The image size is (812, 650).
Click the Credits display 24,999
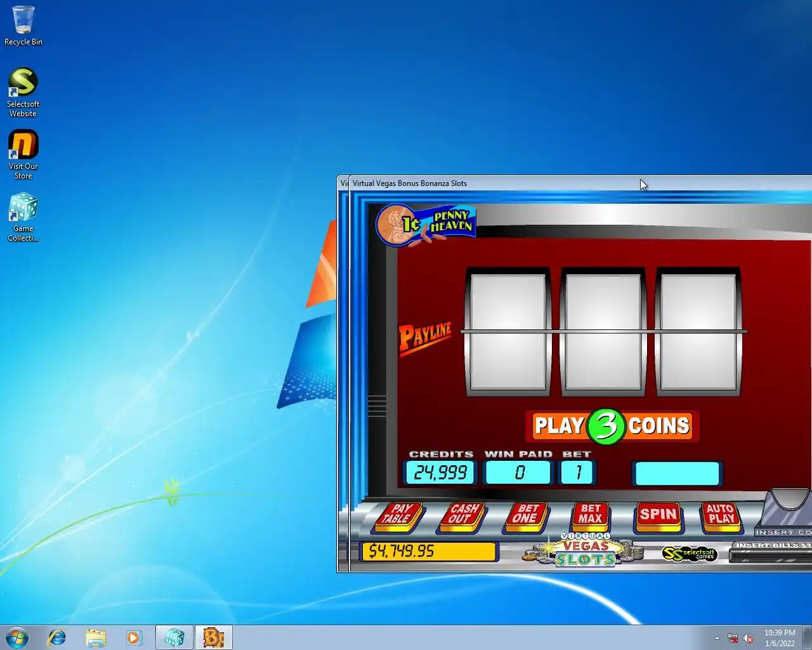click(x=440, y=473)
